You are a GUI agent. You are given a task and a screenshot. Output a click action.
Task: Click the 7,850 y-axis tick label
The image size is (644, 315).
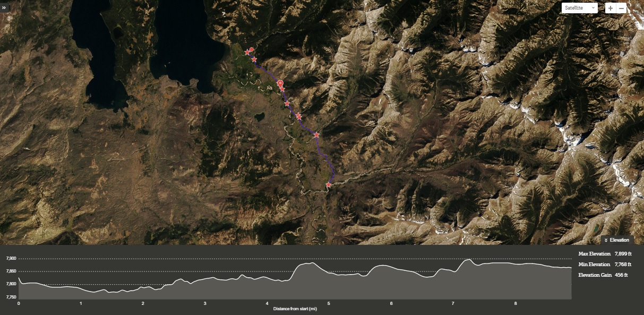[x=11, y=271]
